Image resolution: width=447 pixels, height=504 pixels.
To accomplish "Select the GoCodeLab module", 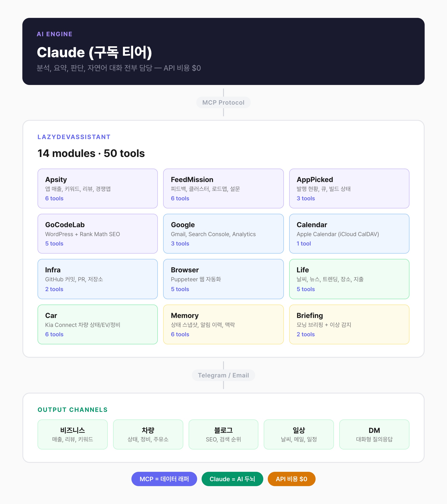I will click(x=98, y=234).
